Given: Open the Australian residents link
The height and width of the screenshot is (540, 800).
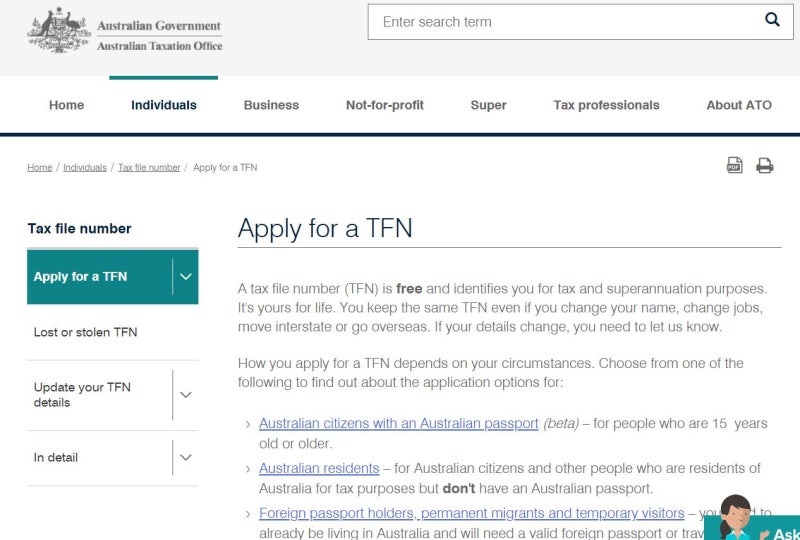Looking at the screenshot, I should point(319,468).
